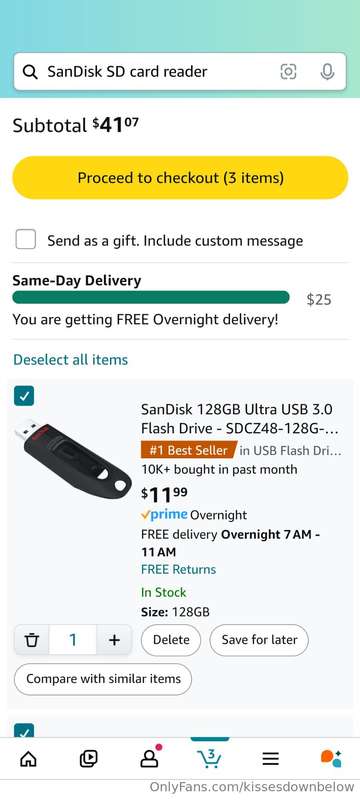Click Proceed to checkout (3 items)
Image resolution: width=360 pixels, height=800 pixels.
point(180,178)
